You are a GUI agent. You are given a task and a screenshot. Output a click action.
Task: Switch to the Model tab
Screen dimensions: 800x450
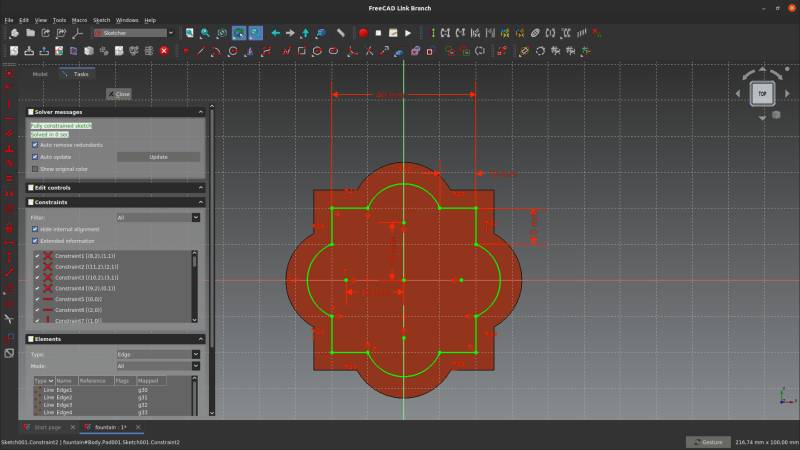tap(40, 74)
